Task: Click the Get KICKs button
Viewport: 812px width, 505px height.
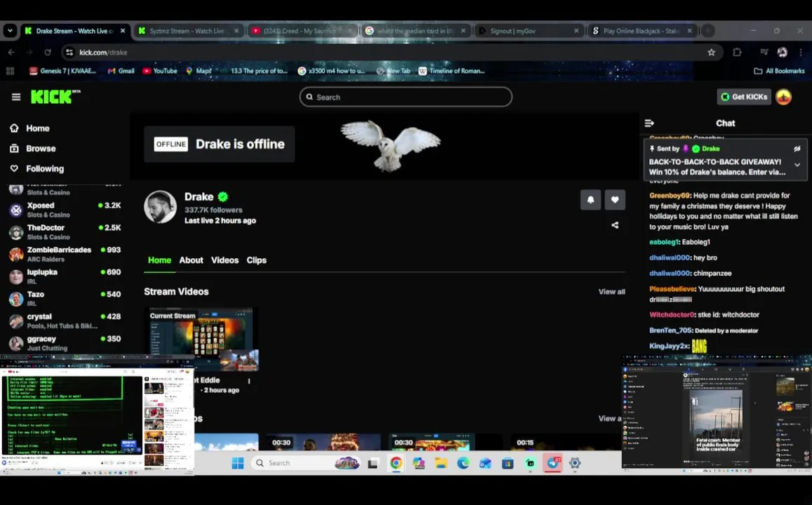Action: 744,97
